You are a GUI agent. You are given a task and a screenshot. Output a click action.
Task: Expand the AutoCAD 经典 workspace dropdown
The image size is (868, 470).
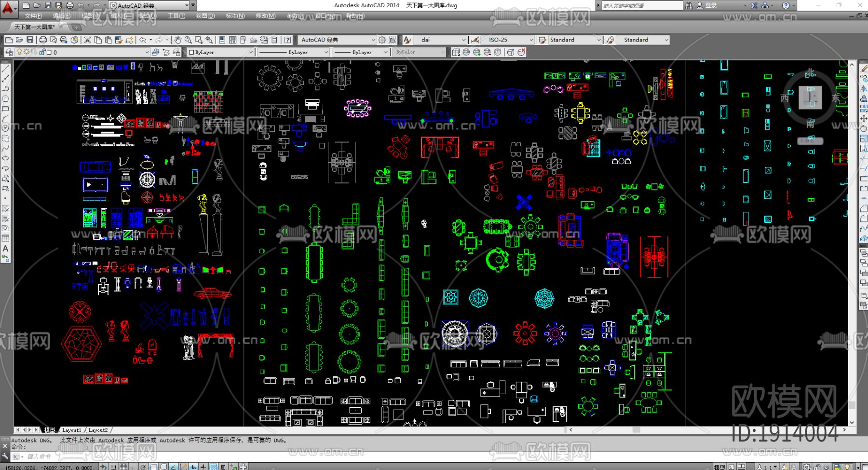pyautogui.click(x=337, y=40)
